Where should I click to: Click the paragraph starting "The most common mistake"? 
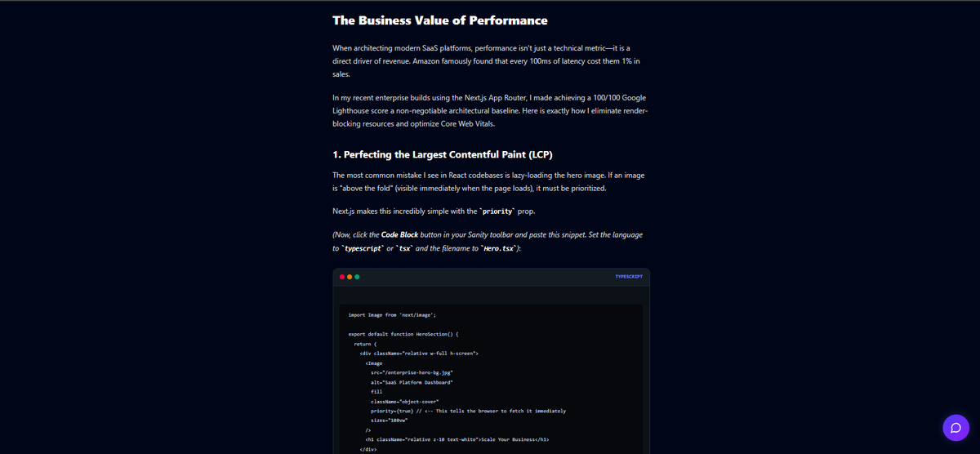coord(488,182)
